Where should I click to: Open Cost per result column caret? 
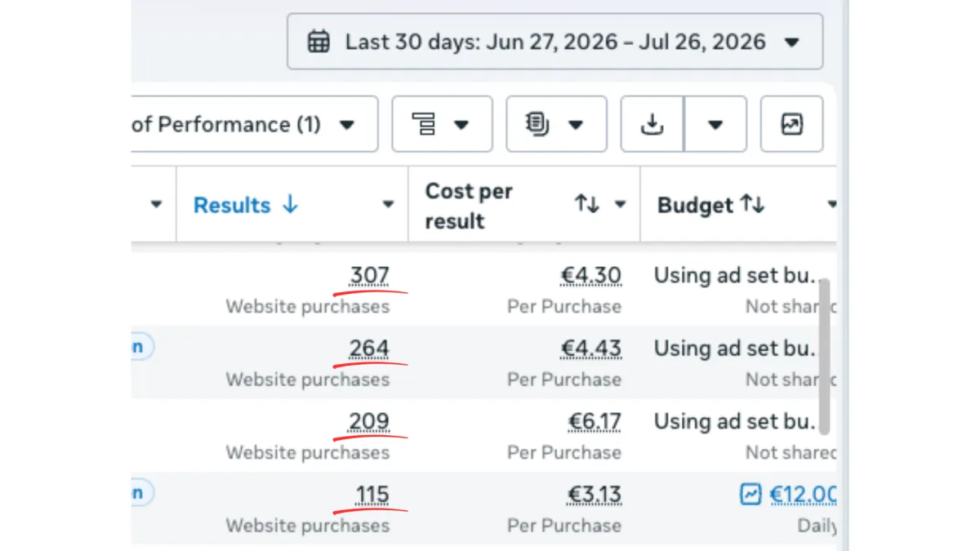(621, 205)
